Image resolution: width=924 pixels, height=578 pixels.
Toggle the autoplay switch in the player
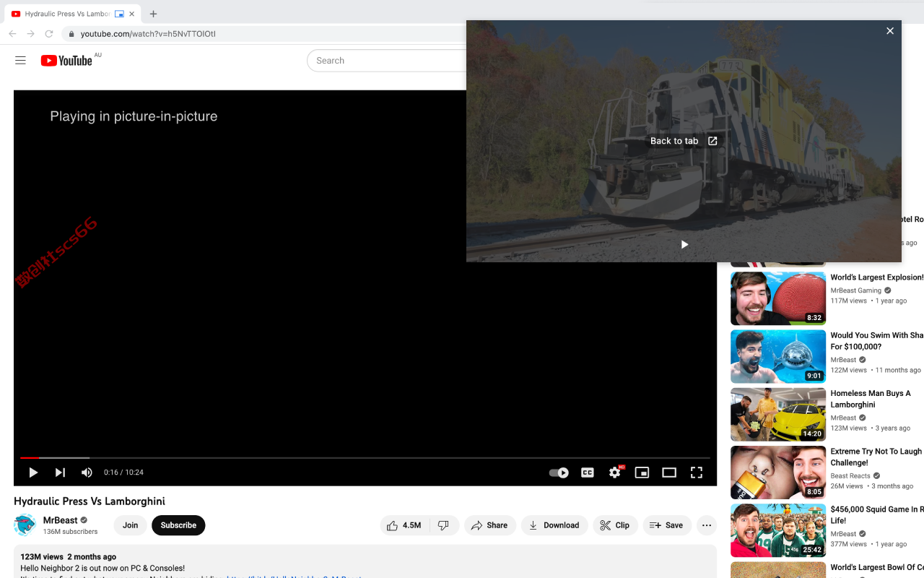559,473
